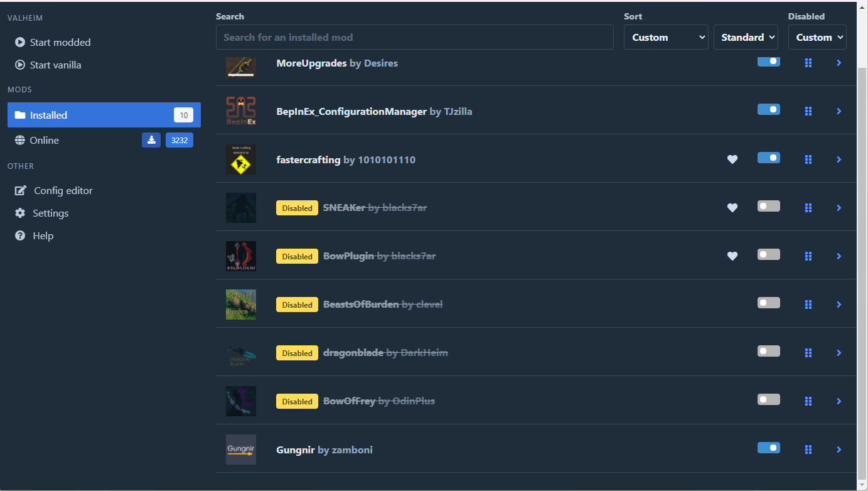Click drag handle grid icon for Gungnir

pyautogui.click(x=808, y=450)
